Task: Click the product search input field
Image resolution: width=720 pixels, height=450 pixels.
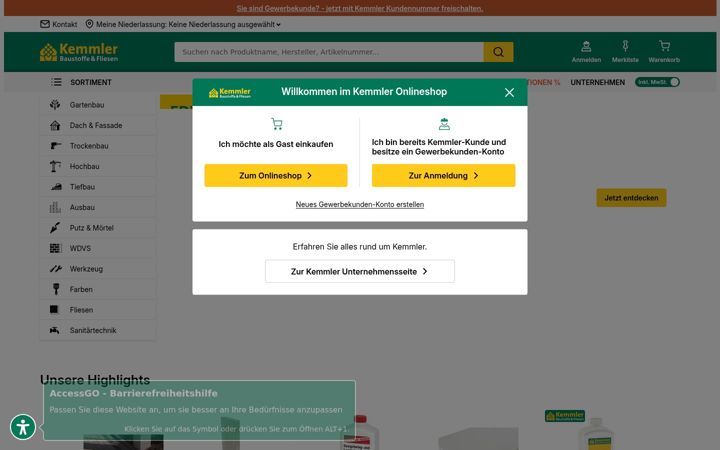Action: point(329,52)
